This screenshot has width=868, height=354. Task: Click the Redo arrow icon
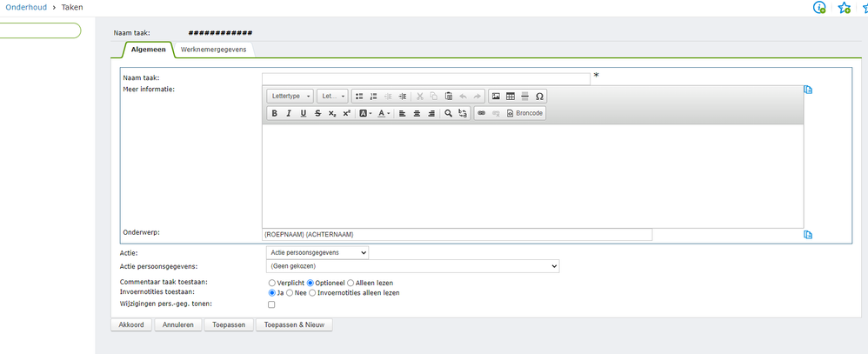point(477,96)
